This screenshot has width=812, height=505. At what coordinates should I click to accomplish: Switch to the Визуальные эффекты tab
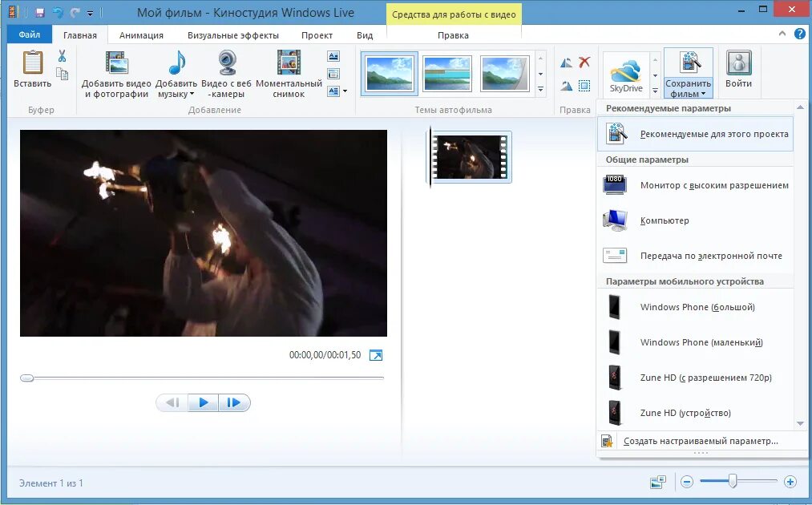pos(233,35)
